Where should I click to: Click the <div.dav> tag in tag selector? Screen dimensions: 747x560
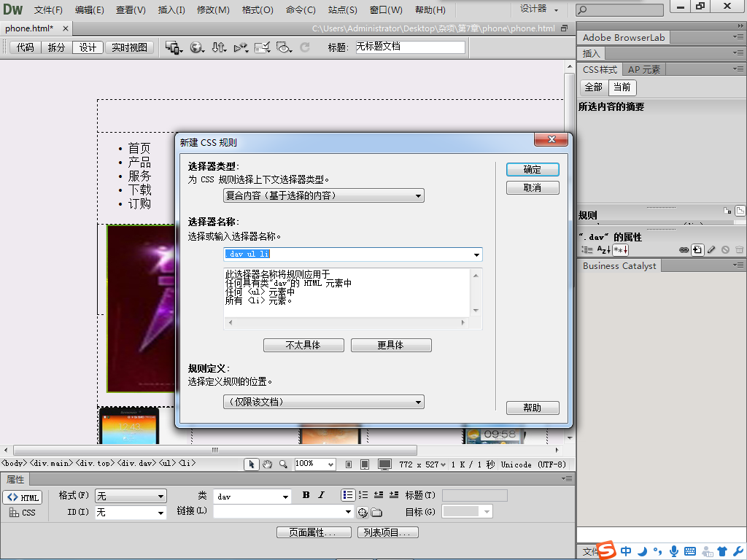click(x=136, y=463)
